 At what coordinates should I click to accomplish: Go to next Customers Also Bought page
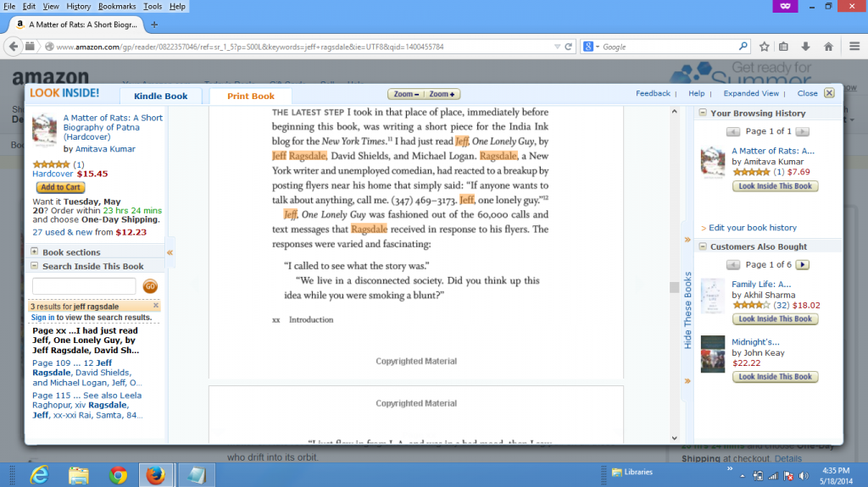802,265
